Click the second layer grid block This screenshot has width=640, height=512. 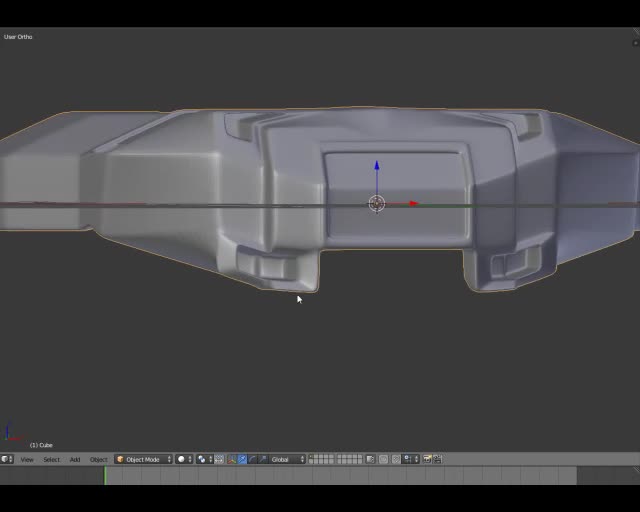point(350,459)
